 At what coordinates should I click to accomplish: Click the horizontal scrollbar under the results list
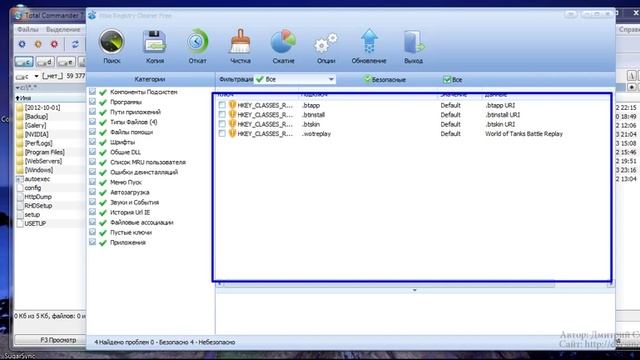(388, 284)
